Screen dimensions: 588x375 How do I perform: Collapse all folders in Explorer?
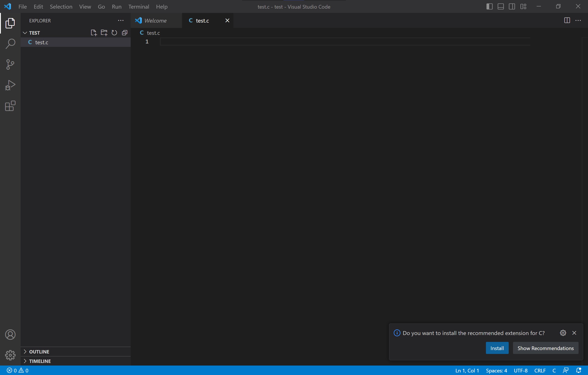pyautogui.click(x=124, y=33)
